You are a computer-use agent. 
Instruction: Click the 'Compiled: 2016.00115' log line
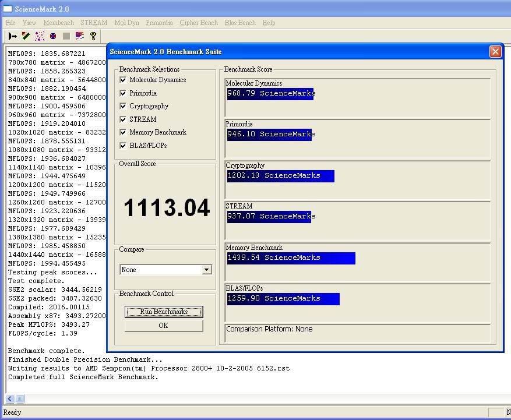pos(49,307)
